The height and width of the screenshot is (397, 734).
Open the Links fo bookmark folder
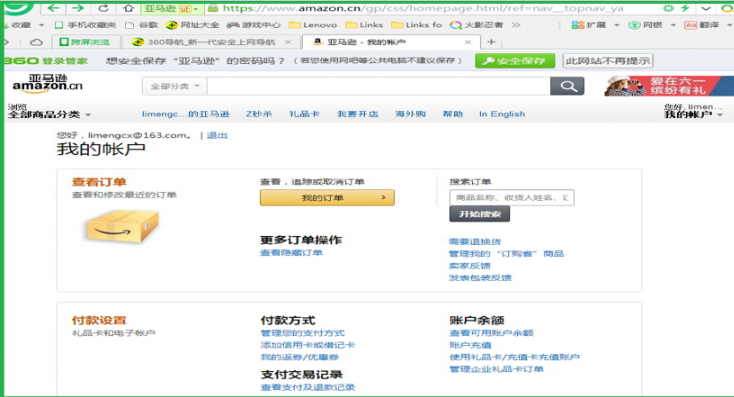point(417,25)
